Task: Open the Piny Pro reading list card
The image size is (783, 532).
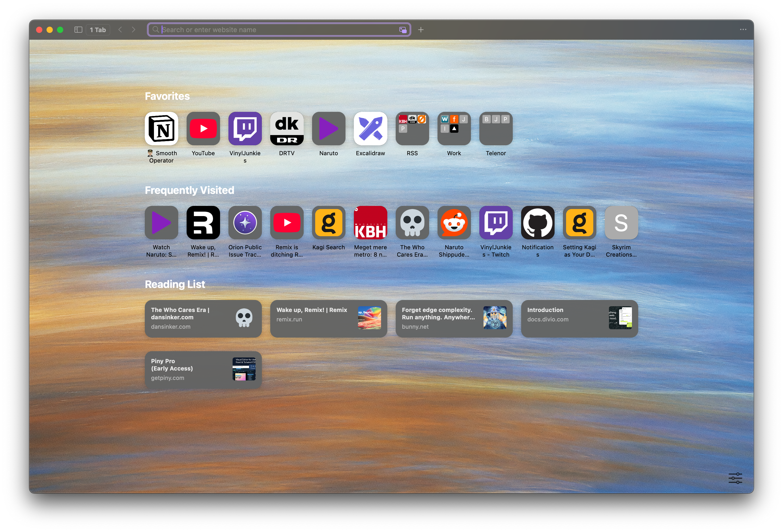Action: [203, 369]
